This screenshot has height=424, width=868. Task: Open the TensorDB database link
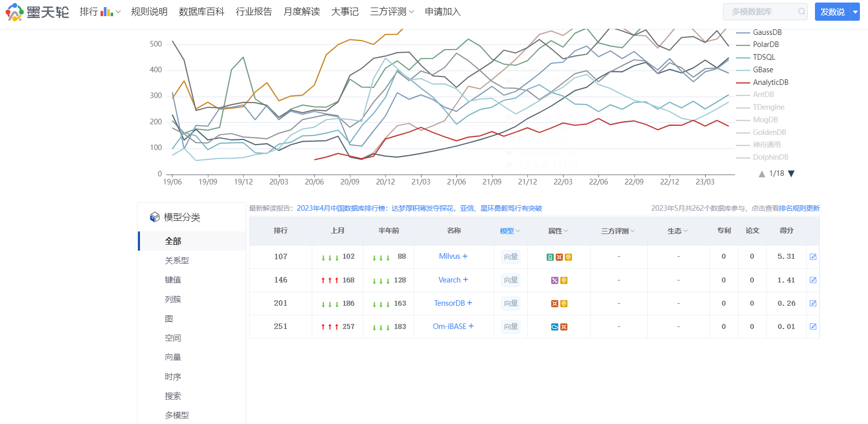click(x=449, y=303)
